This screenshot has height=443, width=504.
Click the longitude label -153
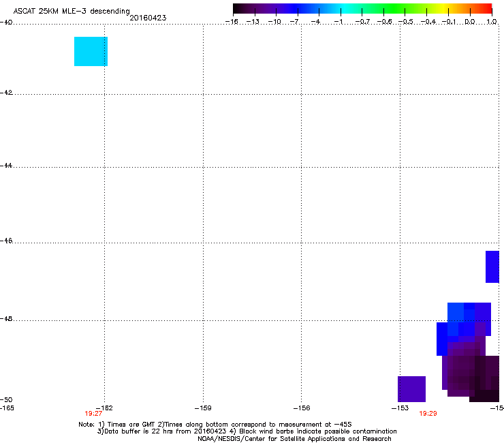click(x=400, y=408)
